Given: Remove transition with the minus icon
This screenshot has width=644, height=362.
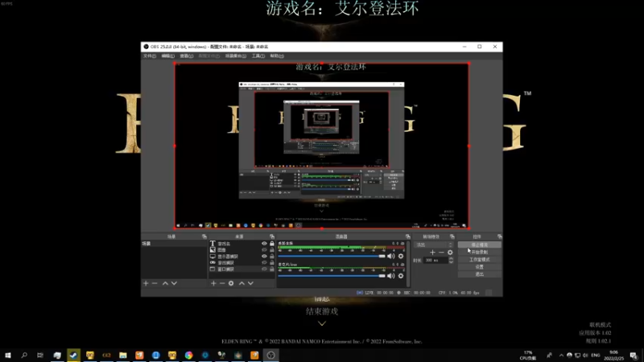Looking at the screenshot, I should (x=441, y=253).
